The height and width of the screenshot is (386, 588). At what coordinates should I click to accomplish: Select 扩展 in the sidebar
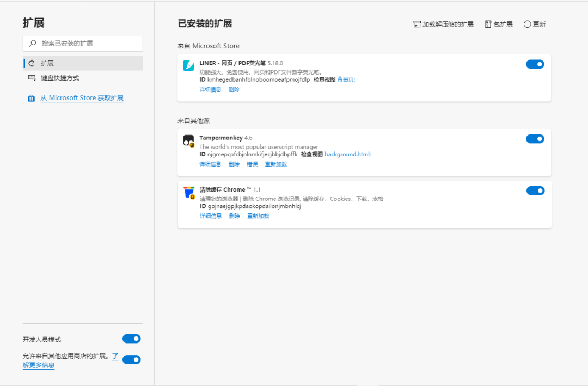tap(83, 63)
